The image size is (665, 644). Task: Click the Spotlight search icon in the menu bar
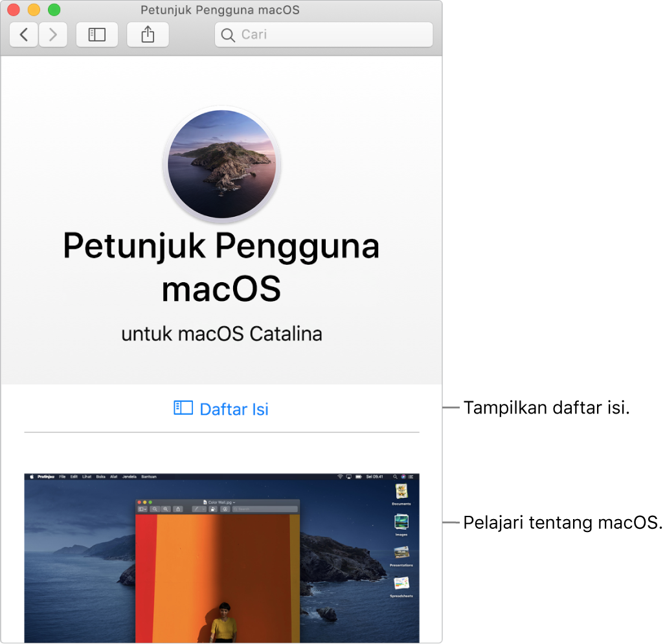[x=394, y=476]
